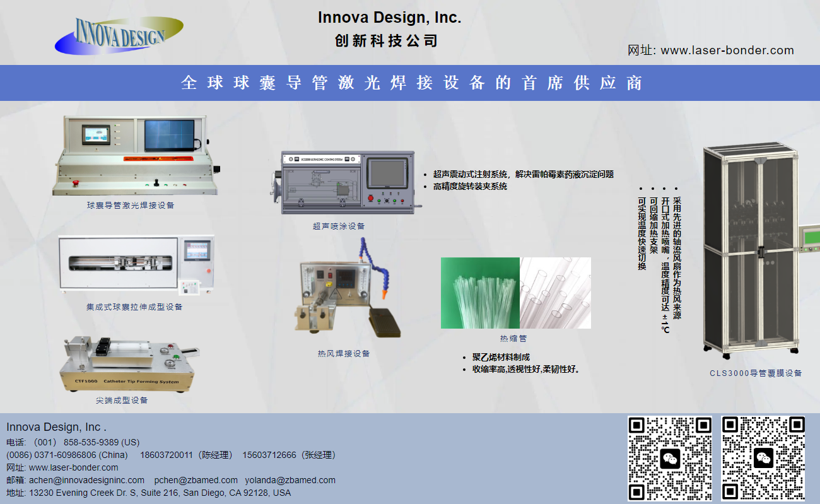
Task: Click the 超声喷涂设备 caption
Action: tap(339, 226)
